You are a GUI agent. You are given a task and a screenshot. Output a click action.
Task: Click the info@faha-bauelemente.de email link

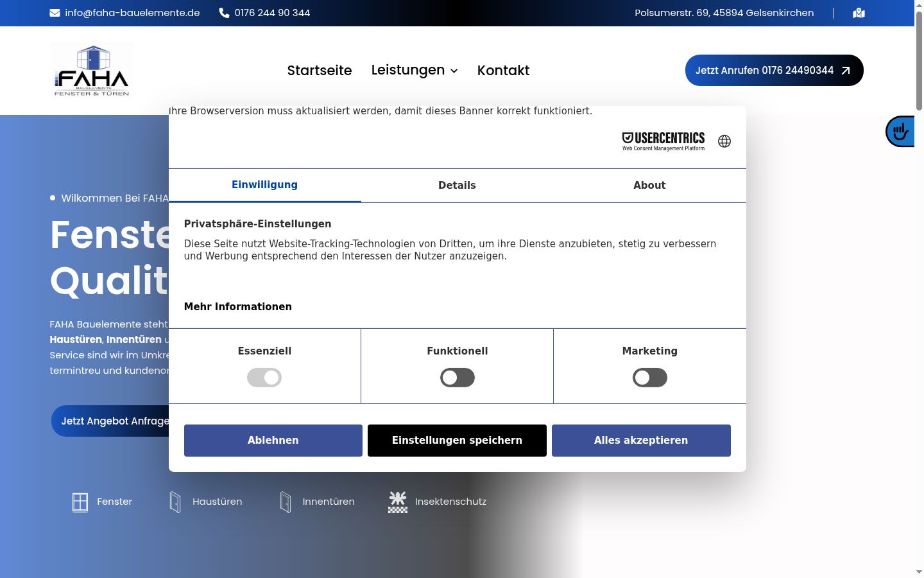(132, 13)
